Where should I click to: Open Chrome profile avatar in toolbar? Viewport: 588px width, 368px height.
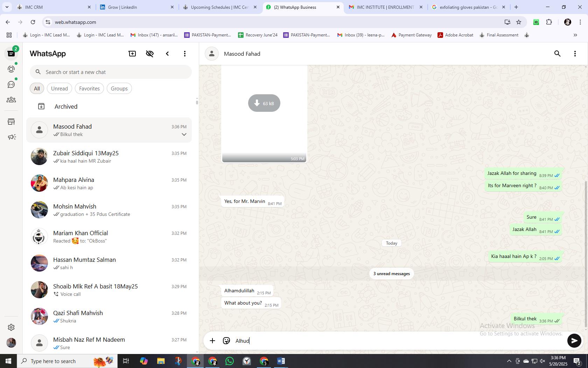[x=568, y=22]
